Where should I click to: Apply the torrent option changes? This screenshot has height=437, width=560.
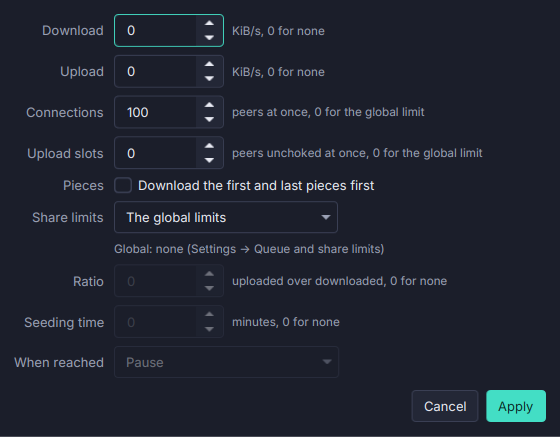tap(516, 406)
